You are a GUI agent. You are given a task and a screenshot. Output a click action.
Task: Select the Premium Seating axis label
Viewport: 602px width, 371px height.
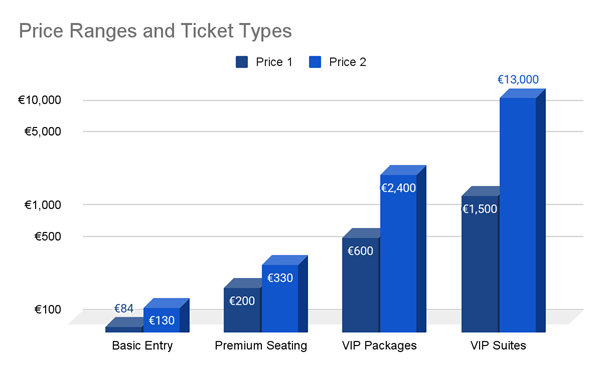pos(261,345)
